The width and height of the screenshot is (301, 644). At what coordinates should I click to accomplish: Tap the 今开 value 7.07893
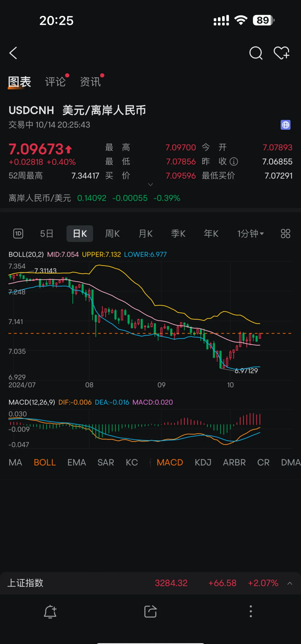point(278,147)
